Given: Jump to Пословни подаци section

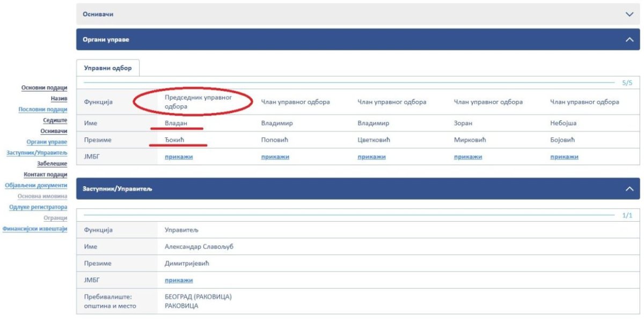Looking at the screenshot, I should [x=42, y=109].
